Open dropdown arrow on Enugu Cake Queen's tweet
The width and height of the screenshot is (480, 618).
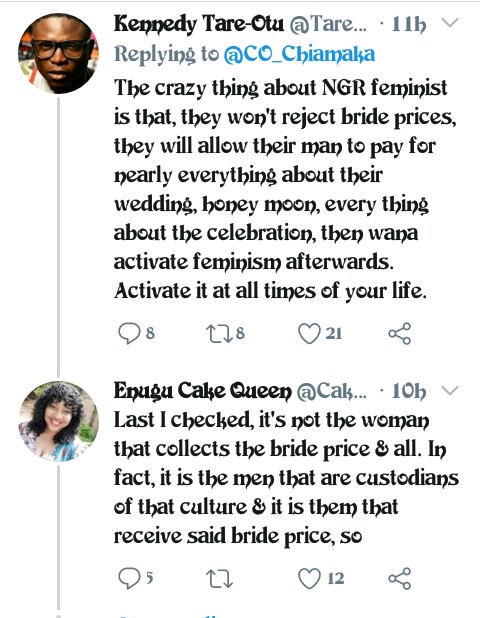450,390
